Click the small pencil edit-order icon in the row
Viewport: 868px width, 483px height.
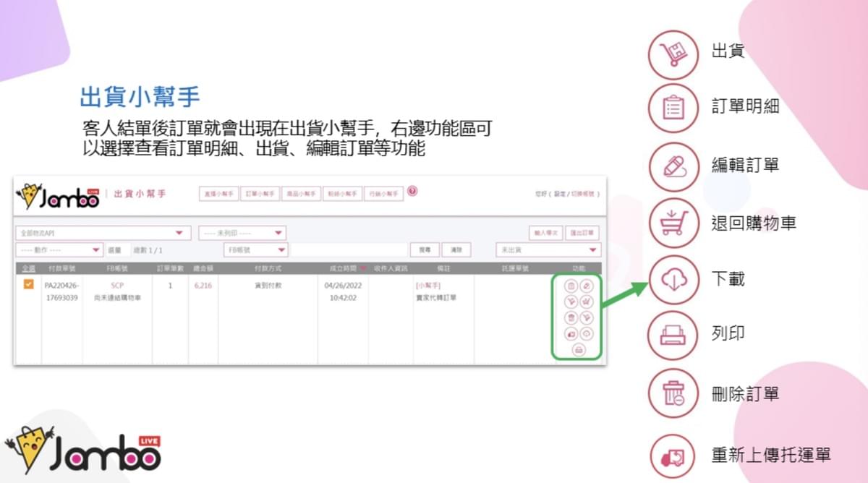(587, 286)
